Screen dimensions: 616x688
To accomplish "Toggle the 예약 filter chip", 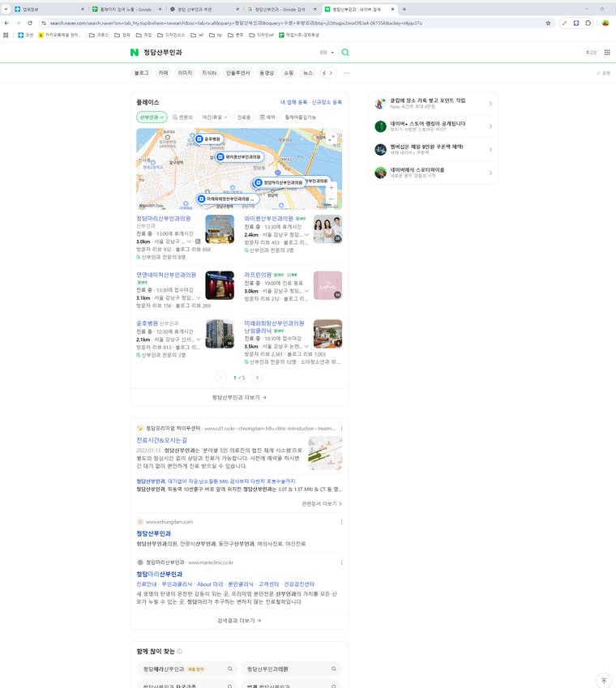I will tap(267, 118).
